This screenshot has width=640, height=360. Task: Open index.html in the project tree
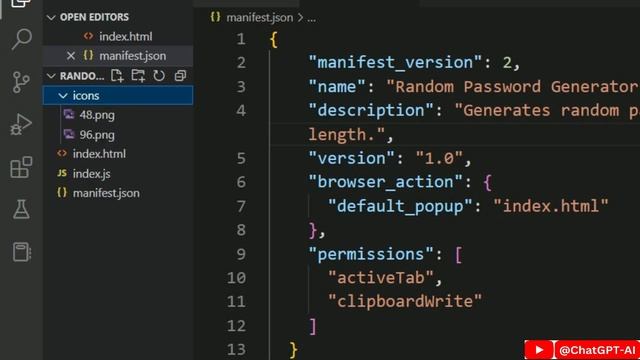pos(118,154)
